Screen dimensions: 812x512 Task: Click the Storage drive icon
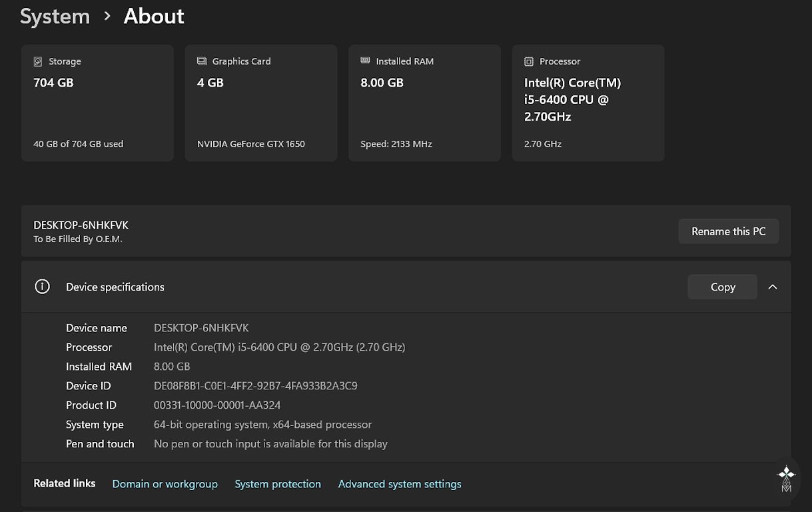38,61
